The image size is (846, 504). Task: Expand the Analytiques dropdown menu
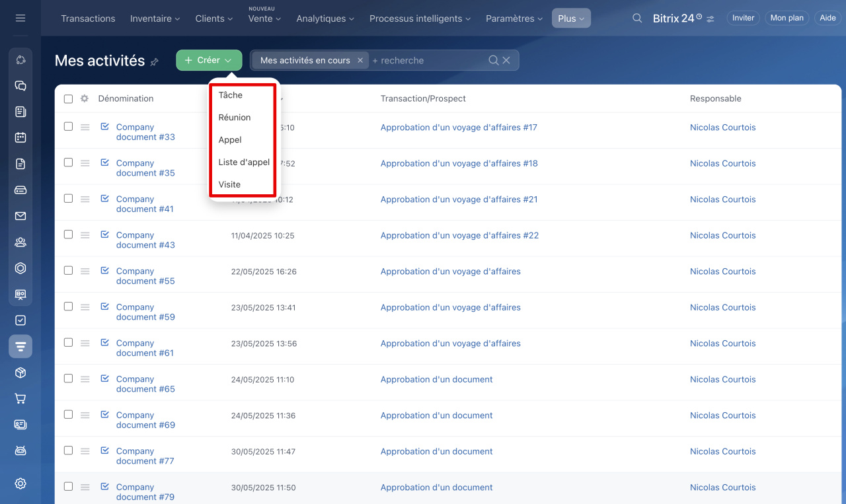pyautogui.click(x=325, y=18)
